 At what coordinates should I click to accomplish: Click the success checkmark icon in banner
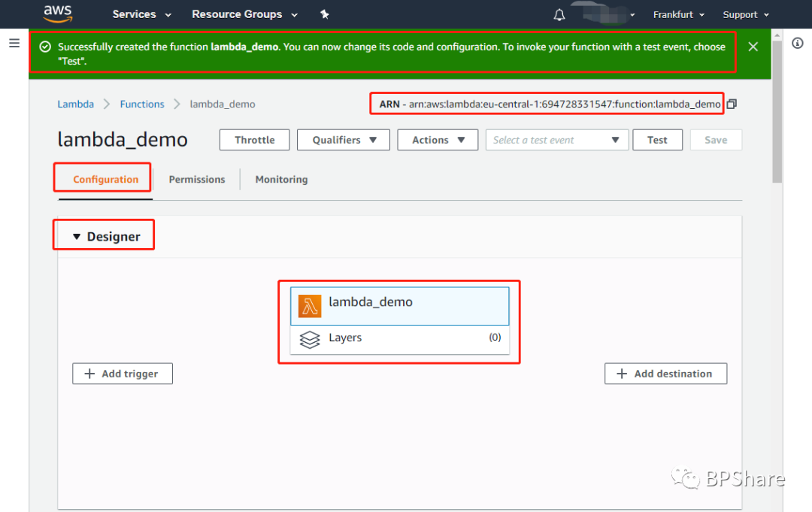46,47
